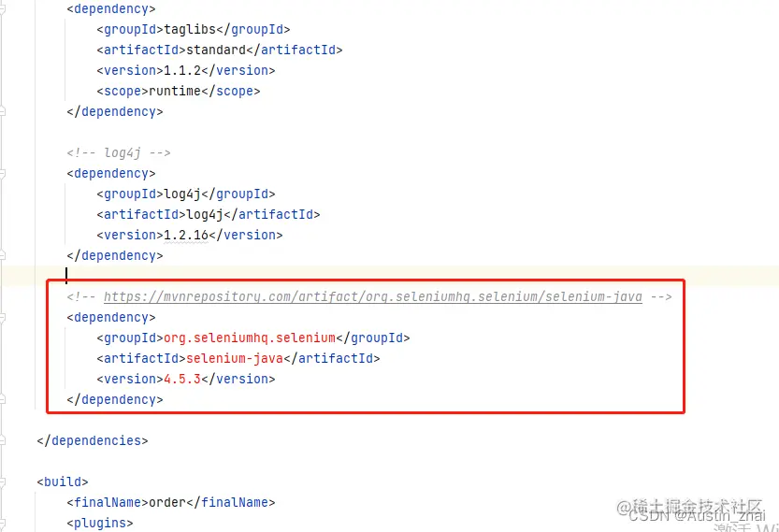Collapse the log4j dependency block in gutter

[x=2, y=173]
